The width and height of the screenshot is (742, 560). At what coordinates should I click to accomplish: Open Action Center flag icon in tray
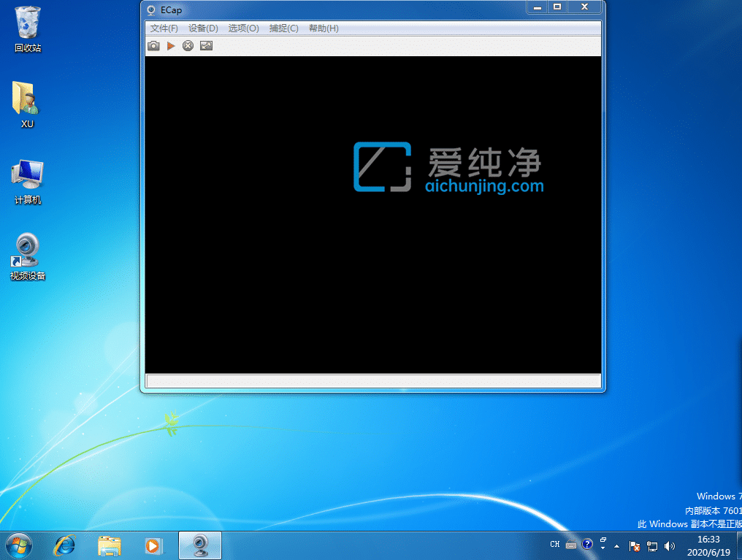(x=635, y=546)
